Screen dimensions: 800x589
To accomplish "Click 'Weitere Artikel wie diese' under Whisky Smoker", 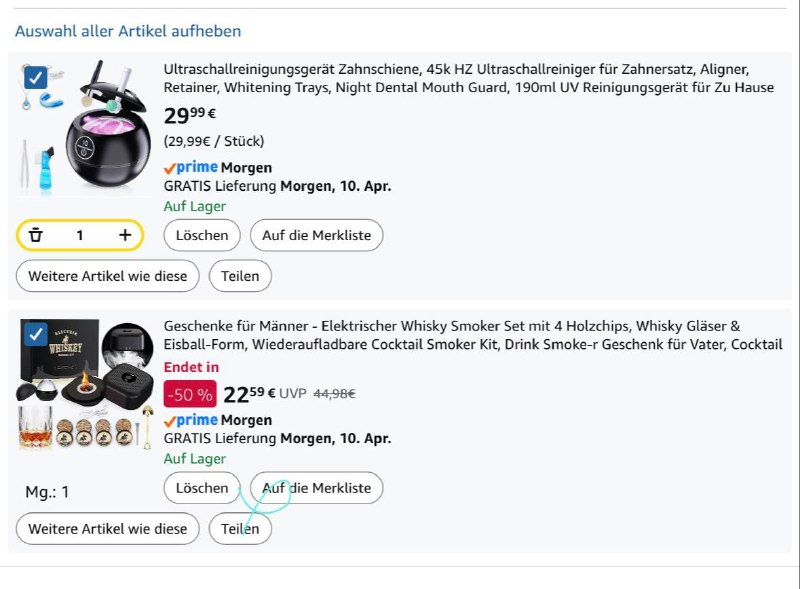I will tap(108, 529).
